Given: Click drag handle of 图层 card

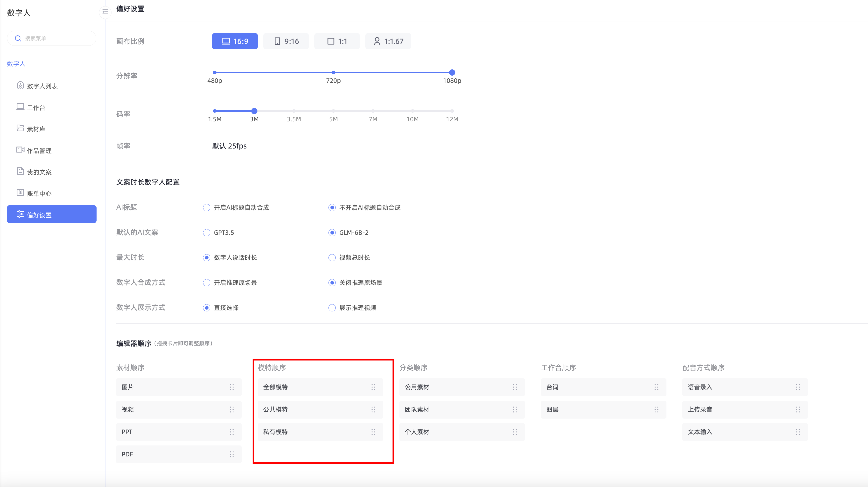Looking at the screenshot, I should click(656, 410).
